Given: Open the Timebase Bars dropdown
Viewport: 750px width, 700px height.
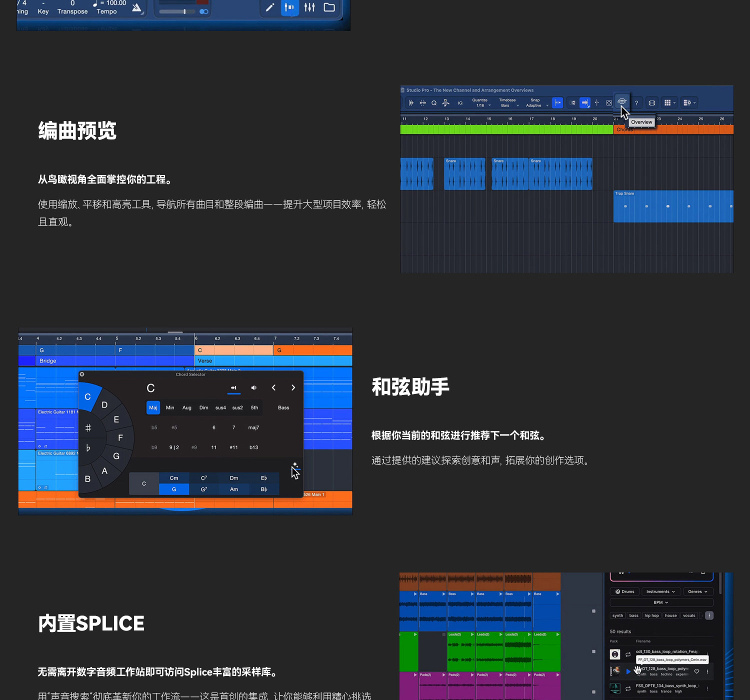Looking at the screenshot, I should 508,103.
